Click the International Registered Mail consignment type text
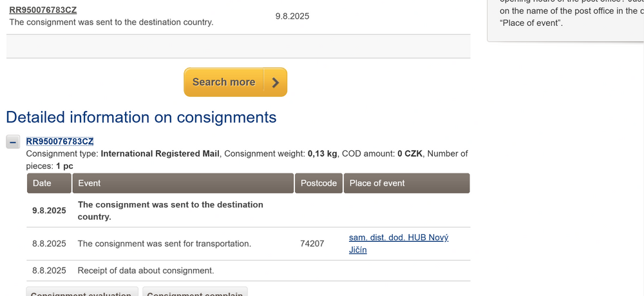644x296 pixels. tap(160, 153)
